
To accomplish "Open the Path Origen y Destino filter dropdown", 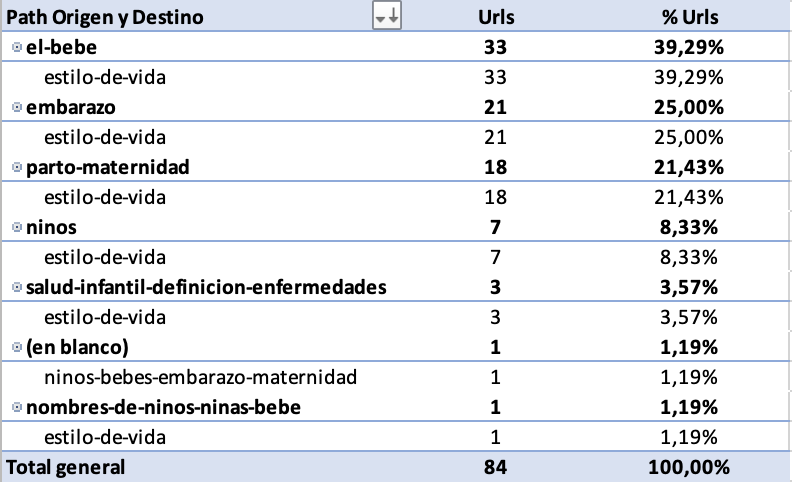I will pyautogui.click(x=385, y=17).
